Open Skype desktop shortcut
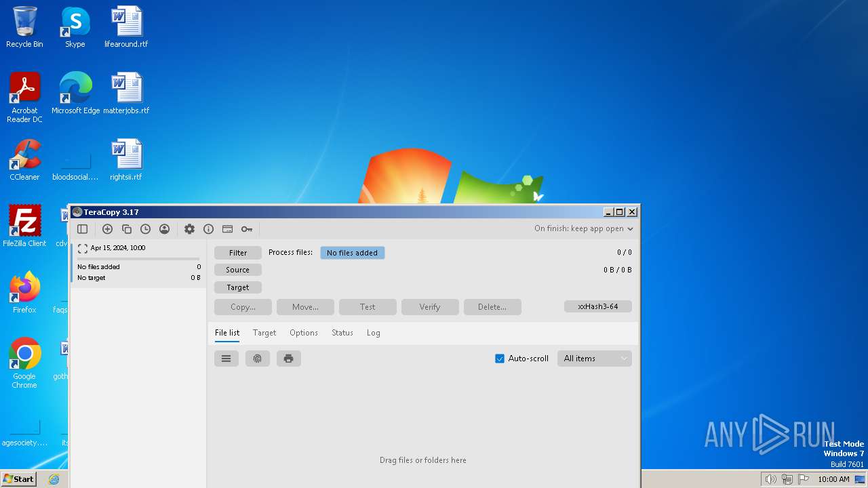This screenshot has height=488, width=868. [75, 27]
